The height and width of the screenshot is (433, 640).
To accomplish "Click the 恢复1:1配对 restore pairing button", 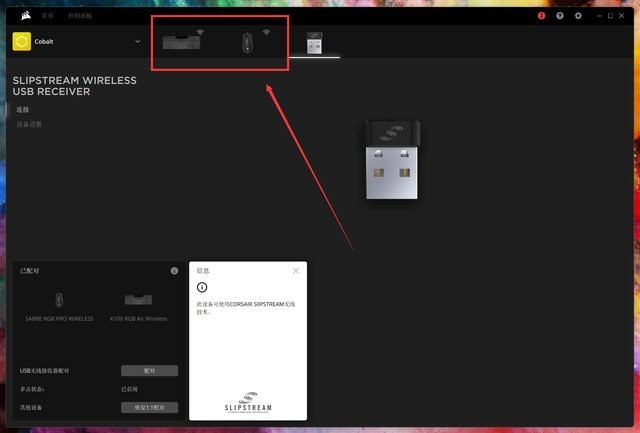I will (x=149, y=407).
